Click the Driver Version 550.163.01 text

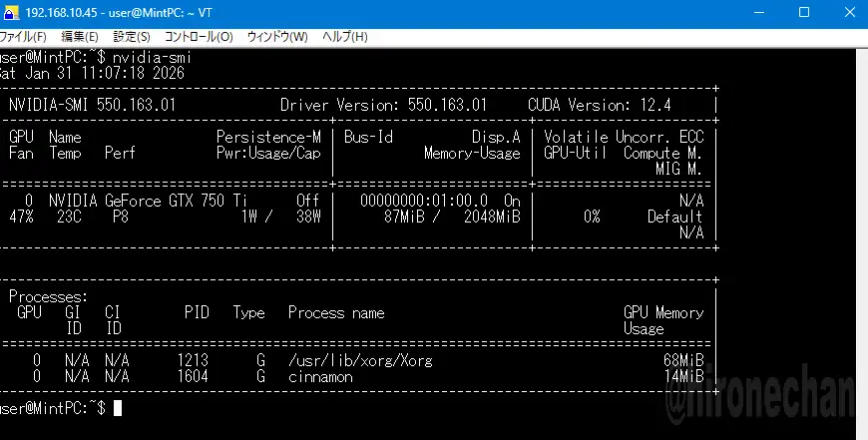(383, 105)
